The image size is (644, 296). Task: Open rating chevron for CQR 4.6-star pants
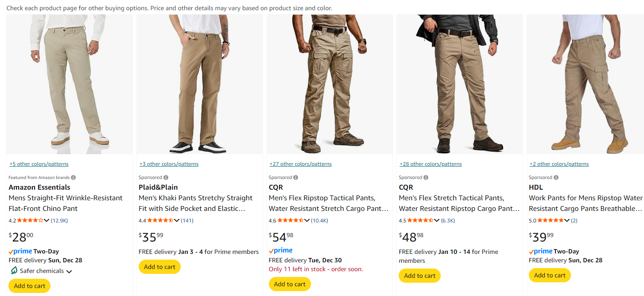[307, 220]
